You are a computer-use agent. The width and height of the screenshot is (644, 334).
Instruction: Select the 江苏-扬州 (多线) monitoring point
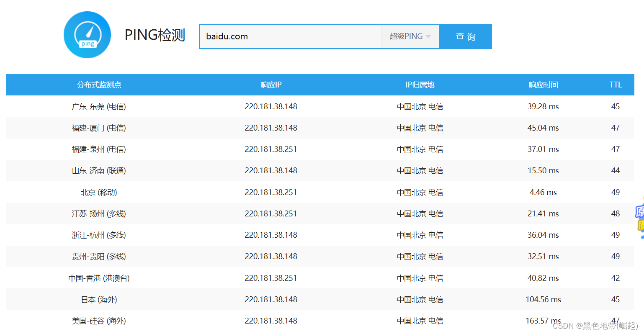99,214
